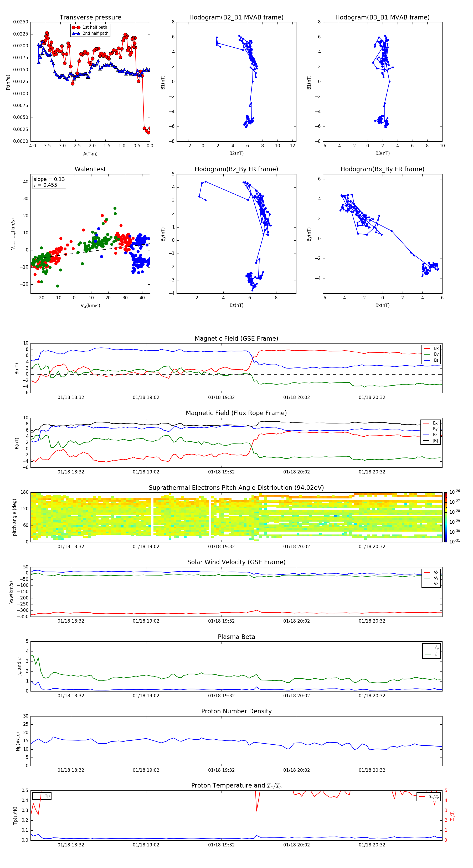Click the "Pt(nPa)" y-axis label
Image resolution: width=473 pixels, height=868 pixels.
point(8,82)
